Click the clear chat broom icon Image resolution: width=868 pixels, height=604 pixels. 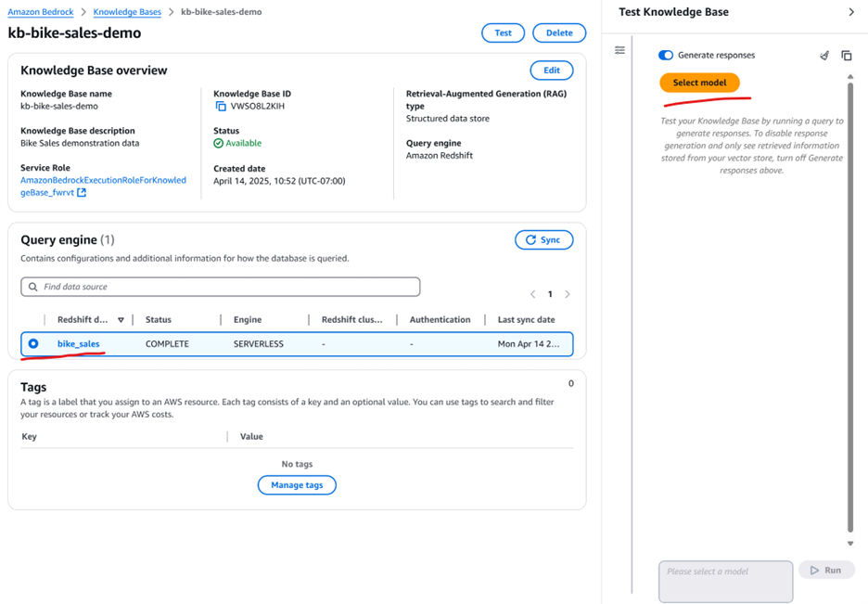pos(824,56)
